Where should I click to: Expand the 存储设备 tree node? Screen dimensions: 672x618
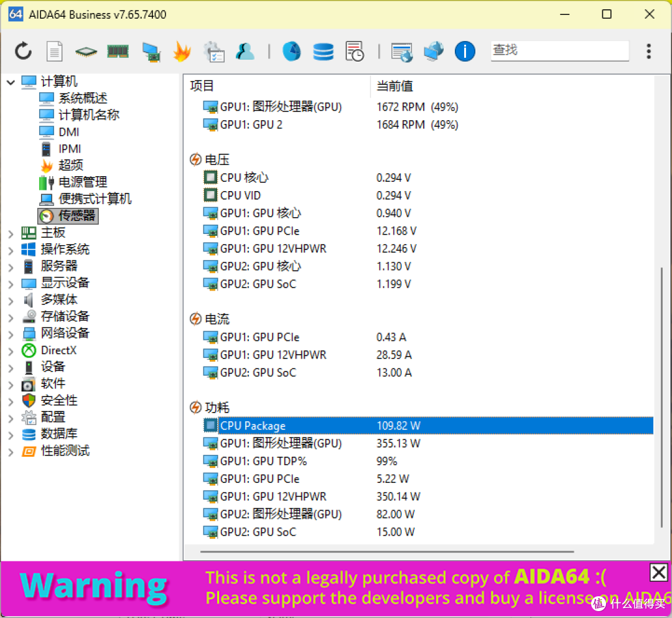(x=11, y=317)
